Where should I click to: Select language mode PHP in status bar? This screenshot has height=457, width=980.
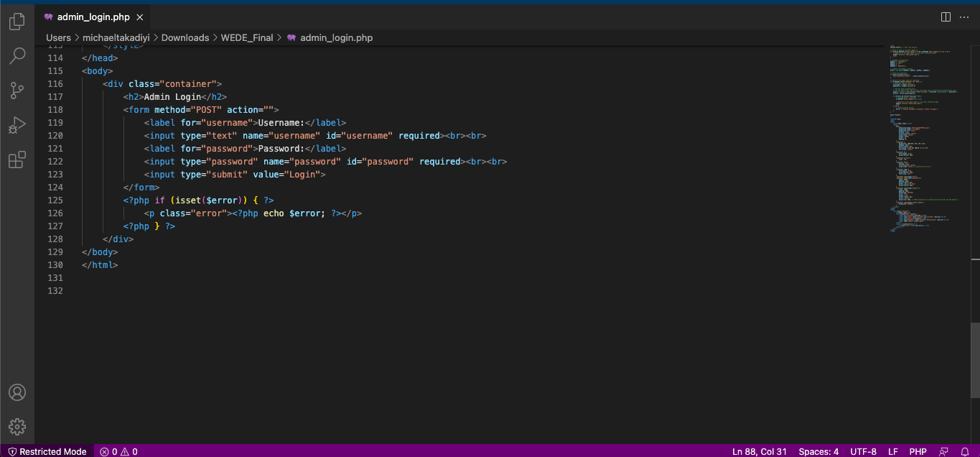point(918,451)
